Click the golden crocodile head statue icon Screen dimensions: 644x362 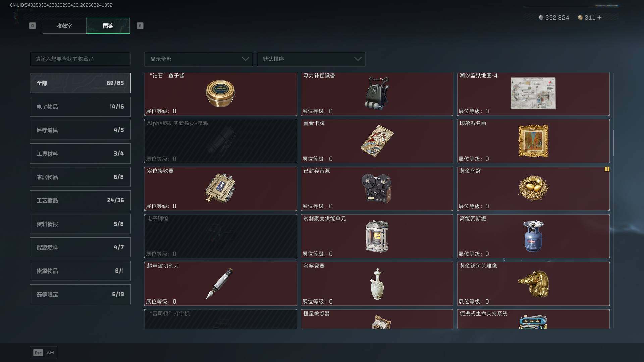point(533,284)
